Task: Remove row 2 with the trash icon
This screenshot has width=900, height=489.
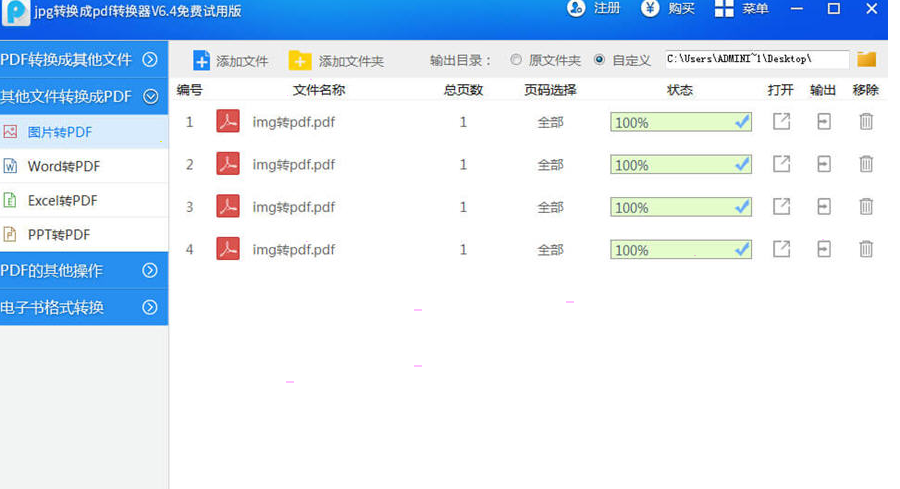Action: click(866, 164)
